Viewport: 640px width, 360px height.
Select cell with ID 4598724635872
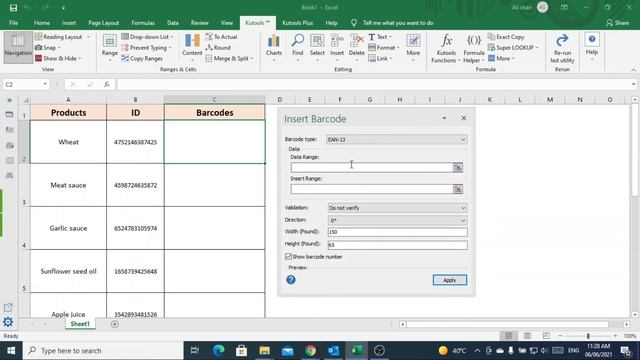click(x=135, y=185)
